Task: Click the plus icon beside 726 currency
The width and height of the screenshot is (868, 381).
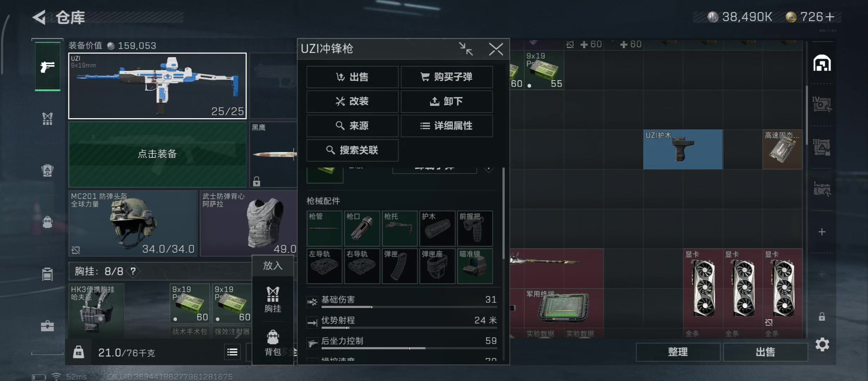Action: [830, 17]
